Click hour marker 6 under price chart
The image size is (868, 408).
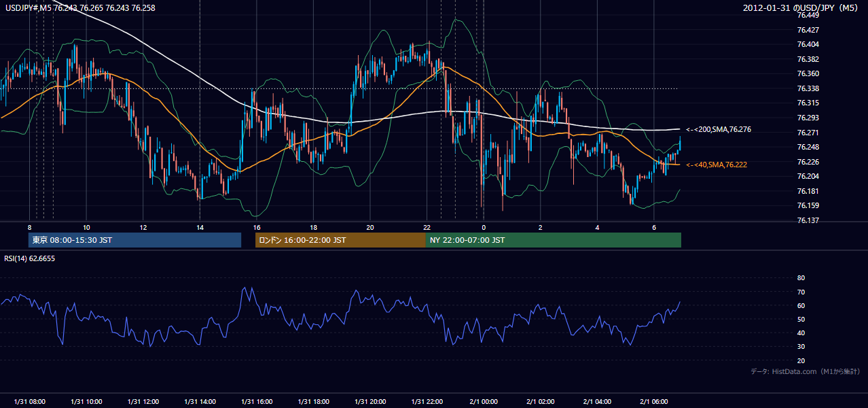654,227
